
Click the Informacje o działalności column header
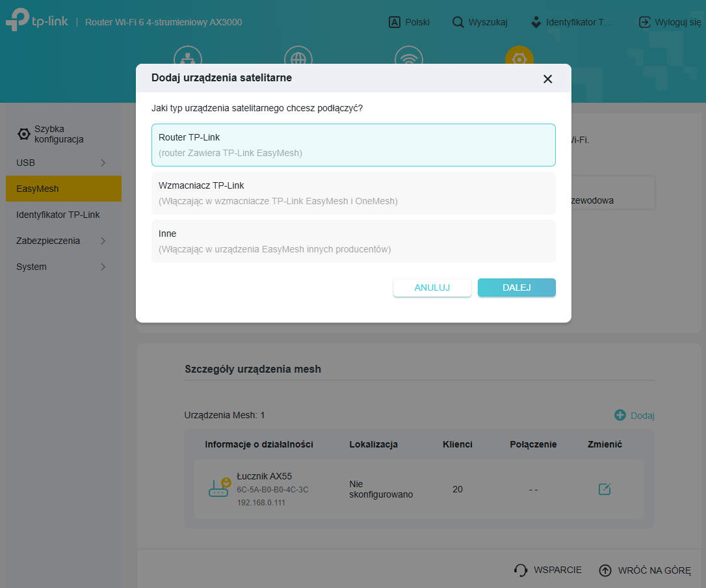(x=259, y=445)
